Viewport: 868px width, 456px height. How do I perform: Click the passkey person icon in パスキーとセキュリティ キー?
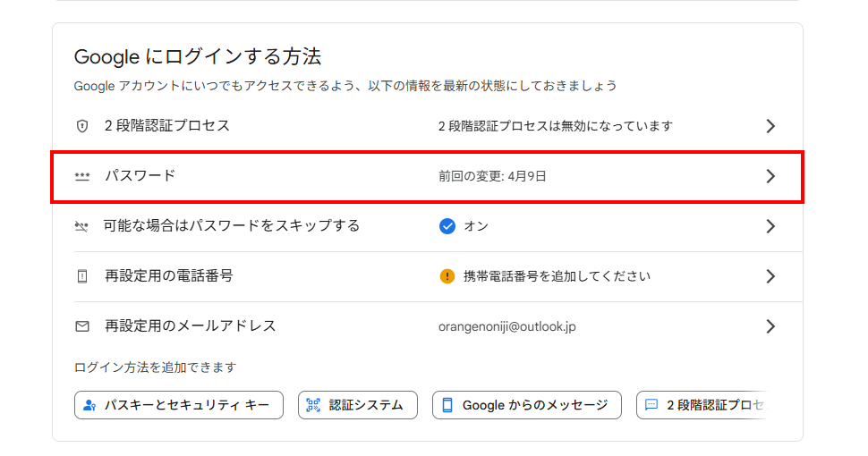click(89, 405)
